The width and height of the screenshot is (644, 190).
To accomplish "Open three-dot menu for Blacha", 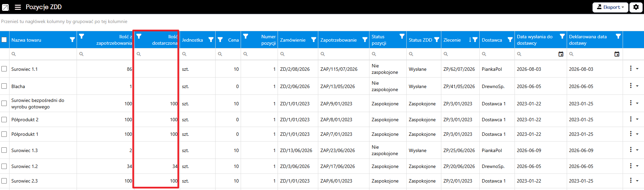I will [x=630, y=86].
